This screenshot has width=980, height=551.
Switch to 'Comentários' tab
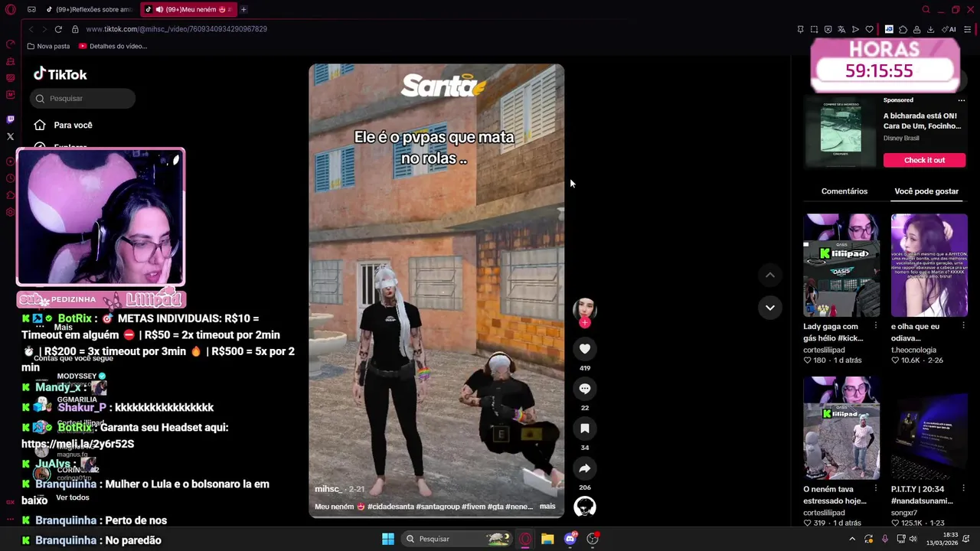click(844, 191)
